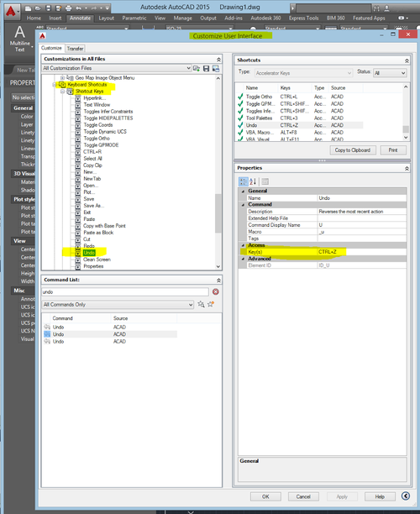
Task: Click the Description value Reverses the most recent action
Action: pyautogui.click(x=362, y=212)
